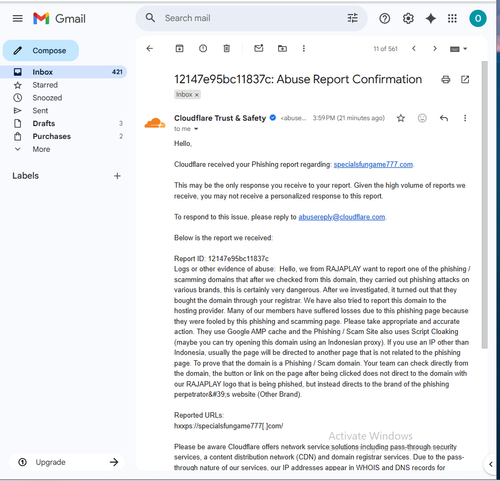Click the Labels heading
This screenshot has width=500, height=481.
click(x=26, y=176)
